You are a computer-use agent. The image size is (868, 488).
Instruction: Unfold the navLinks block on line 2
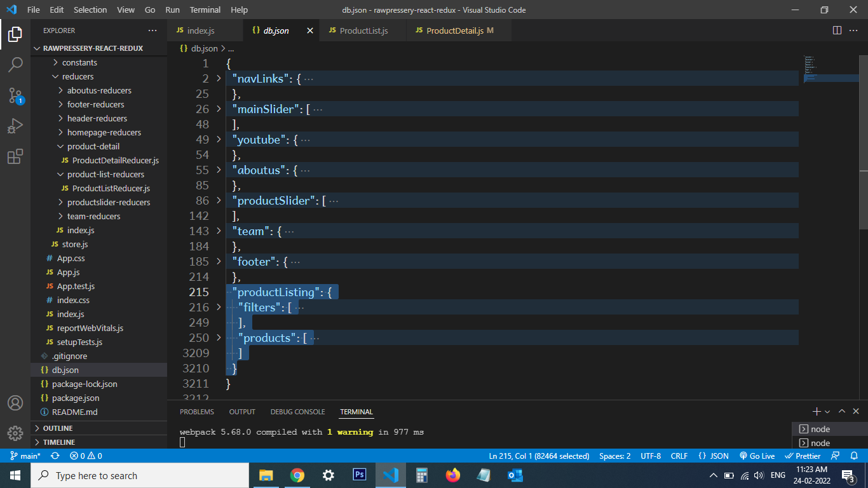coord(219,79)
